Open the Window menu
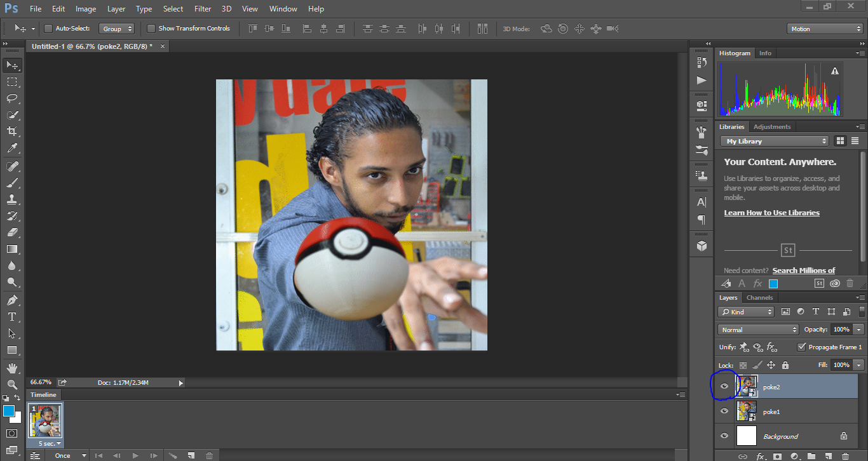The image size is (868, 461). point(283,9)
